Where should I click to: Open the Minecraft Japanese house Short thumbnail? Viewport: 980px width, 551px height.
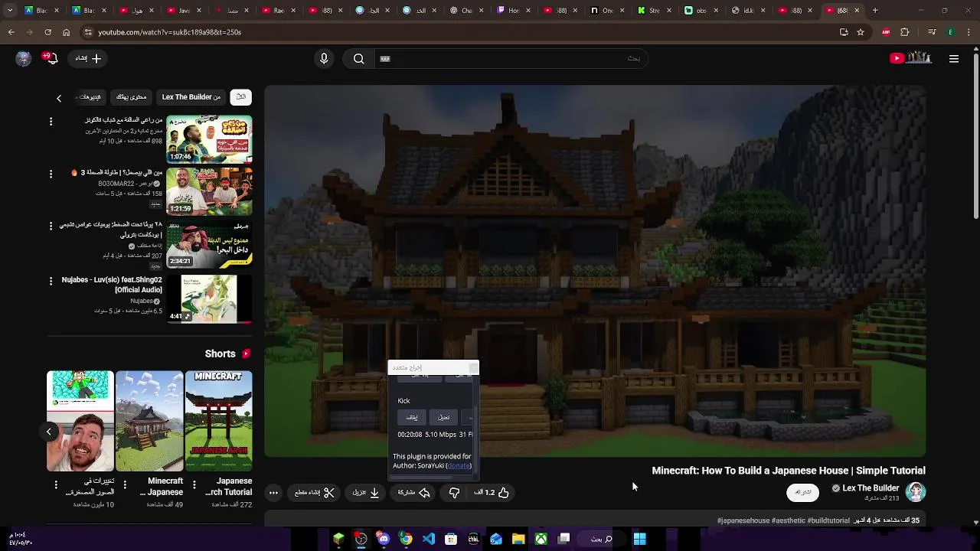pos(149,421)
